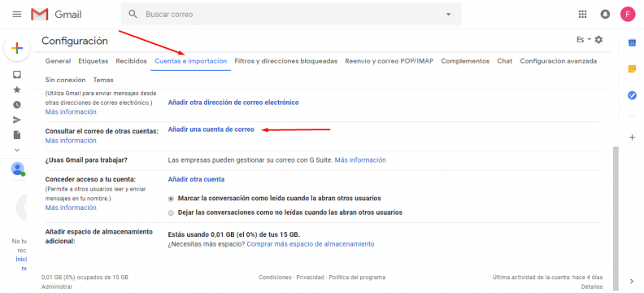Open Condiciones footer link
The height and width of the screenshot is (293, 644).
click(275, 278)
